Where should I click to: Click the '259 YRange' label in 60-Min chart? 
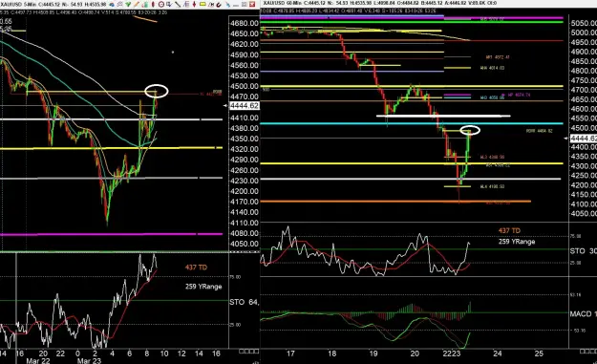517,242
